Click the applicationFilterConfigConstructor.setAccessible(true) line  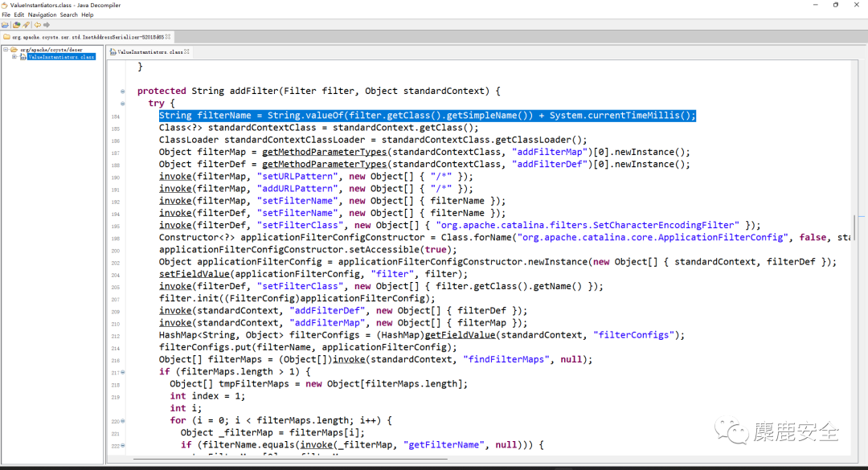point(309,250)
